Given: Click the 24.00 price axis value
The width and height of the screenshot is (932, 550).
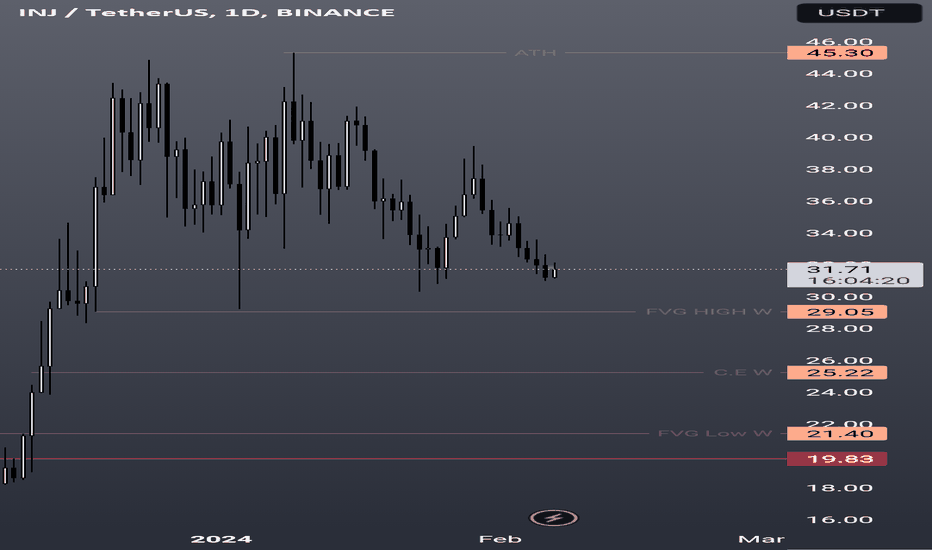Looking at the screenshot, I should pyautogui.click(x=839, y=392).
